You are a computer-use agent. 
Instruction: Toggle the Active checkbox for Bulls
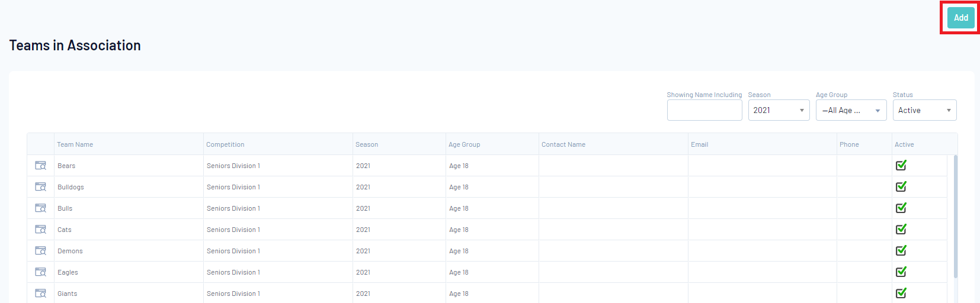coord(901,208)
